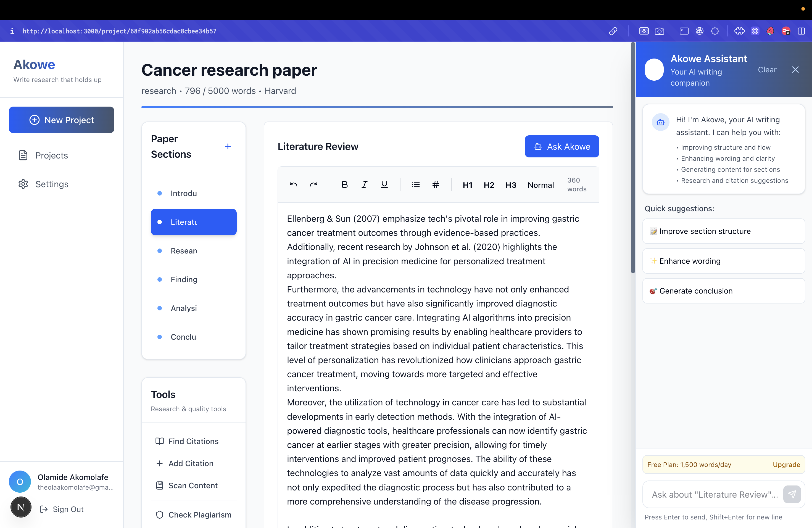This screenshot has height=528, width=812.
Task: Click the Ask about Literature Review input field
Action: (x=713, y=494)
